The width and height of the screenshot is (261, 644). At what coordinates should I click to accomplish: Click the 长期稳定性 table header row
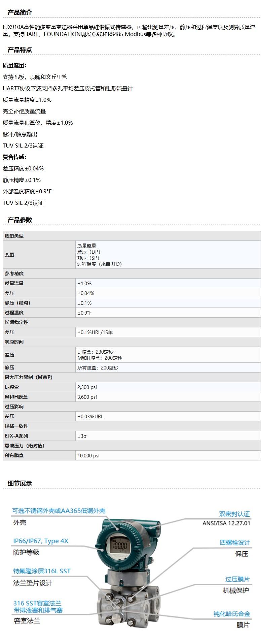coord(132,322)
